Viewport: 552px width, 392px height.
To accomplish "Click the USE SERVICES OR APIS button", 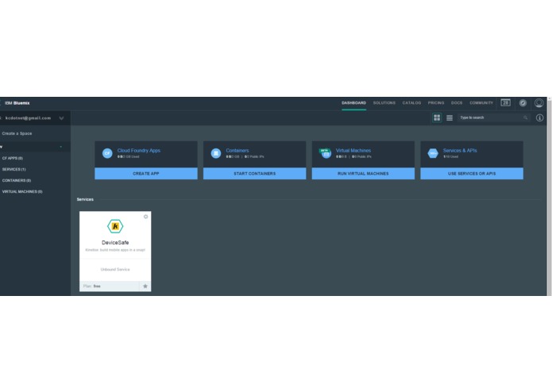I will point(472,174).
